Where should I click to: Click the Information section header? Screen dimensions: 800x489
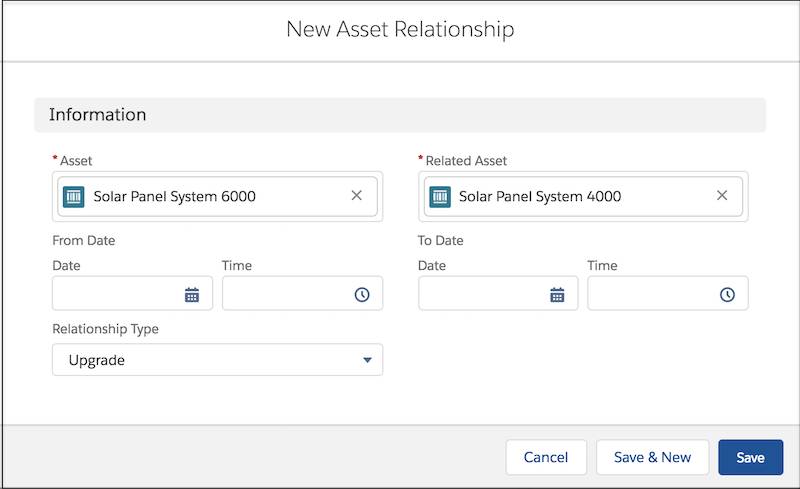click(x=98, y=115)
